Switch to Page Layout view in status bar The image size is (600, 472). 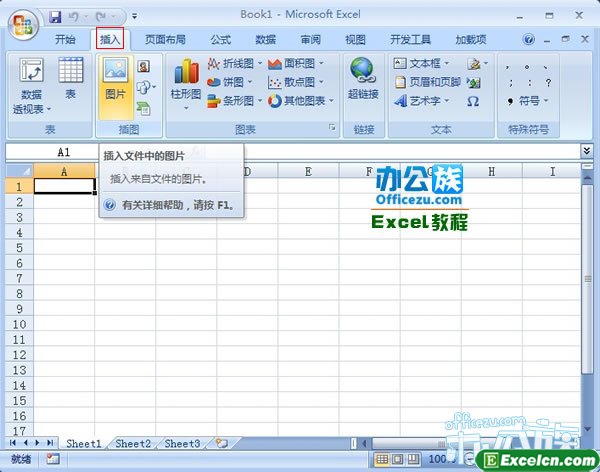pyautogui.click(x=398, y=459)
